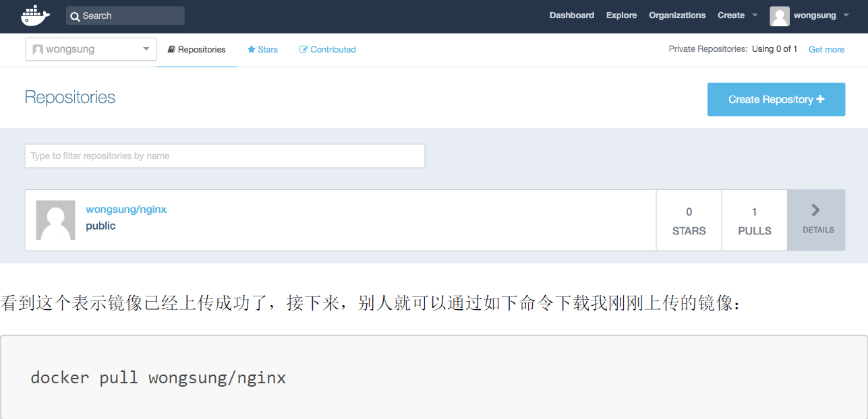868x419 pixels.
Task: Click the user avatar thumbnail in navbar
Action: point(780,16)
